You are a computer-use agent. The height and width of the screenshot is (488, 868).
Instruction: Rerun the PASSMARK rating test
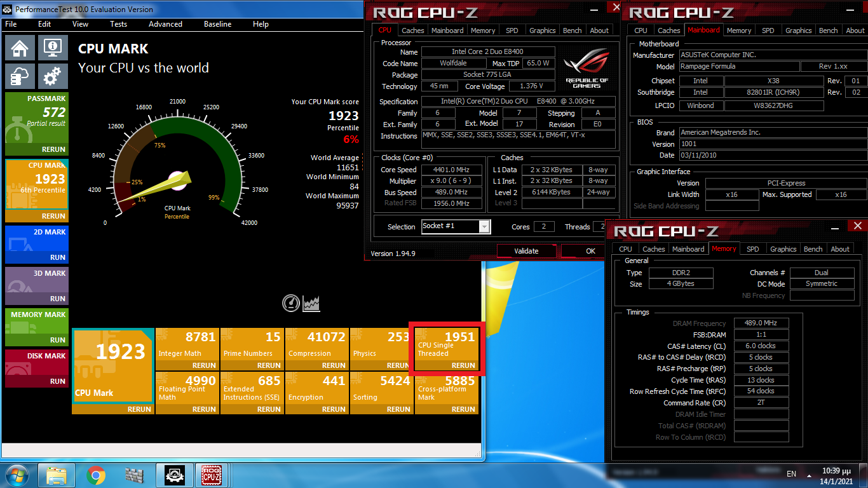pyautogui.click(x=53, y=149)
